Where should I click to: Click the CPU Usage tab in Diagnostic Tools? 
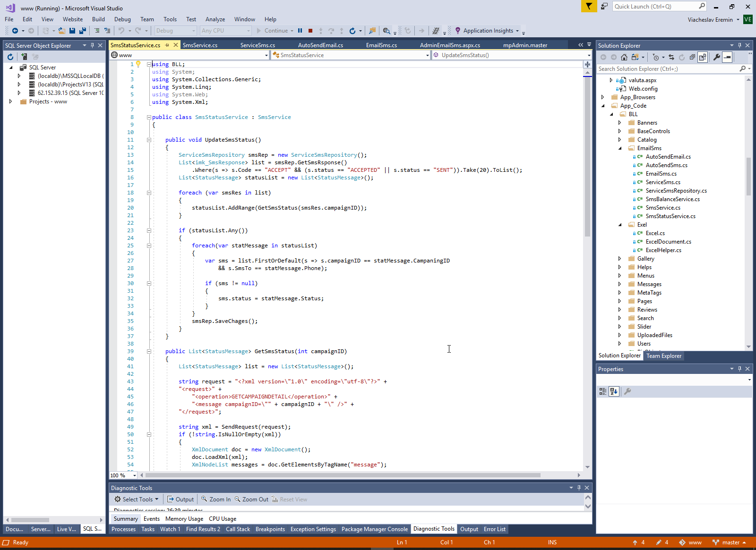[x=223, y=518]
